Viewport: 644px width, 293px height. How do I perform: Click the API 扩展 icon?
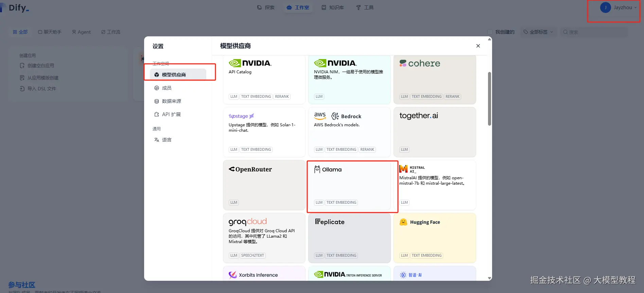[157, 114]
